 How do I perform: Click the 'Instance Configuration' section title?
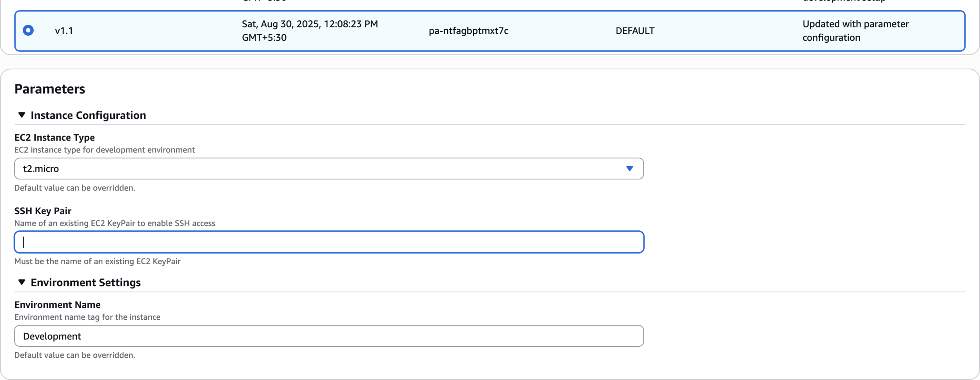(x=88, y=115)
